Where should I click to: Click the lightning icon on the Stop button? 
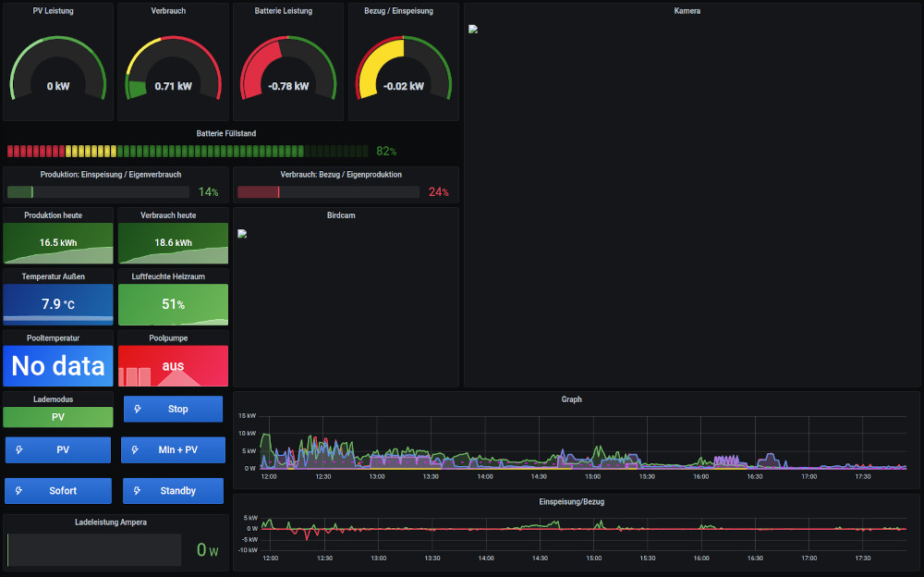[138, 409]
